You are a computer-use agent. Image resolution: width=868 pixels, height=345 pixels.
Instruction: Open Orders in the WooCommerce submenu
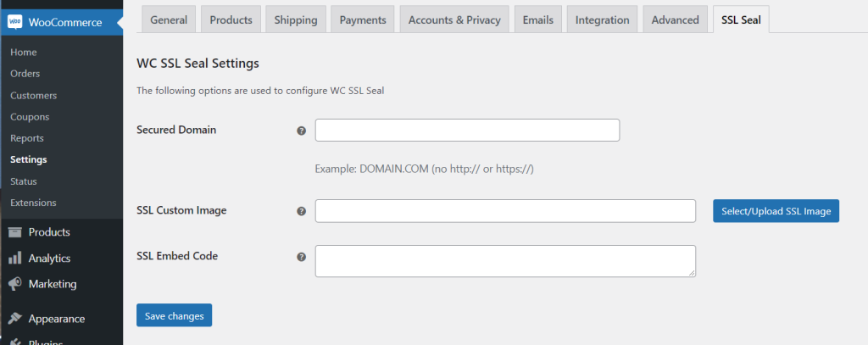[25, 74]
